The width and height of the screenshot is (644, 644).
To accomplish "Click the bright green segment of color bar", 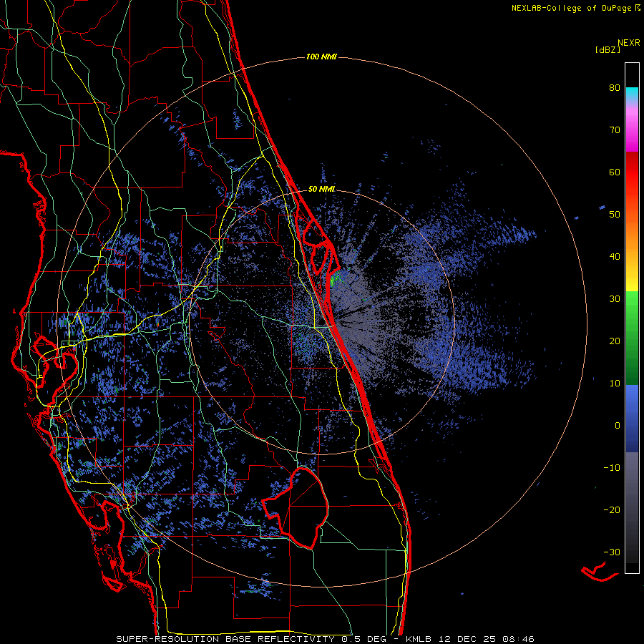I will (x=632, y=304).
